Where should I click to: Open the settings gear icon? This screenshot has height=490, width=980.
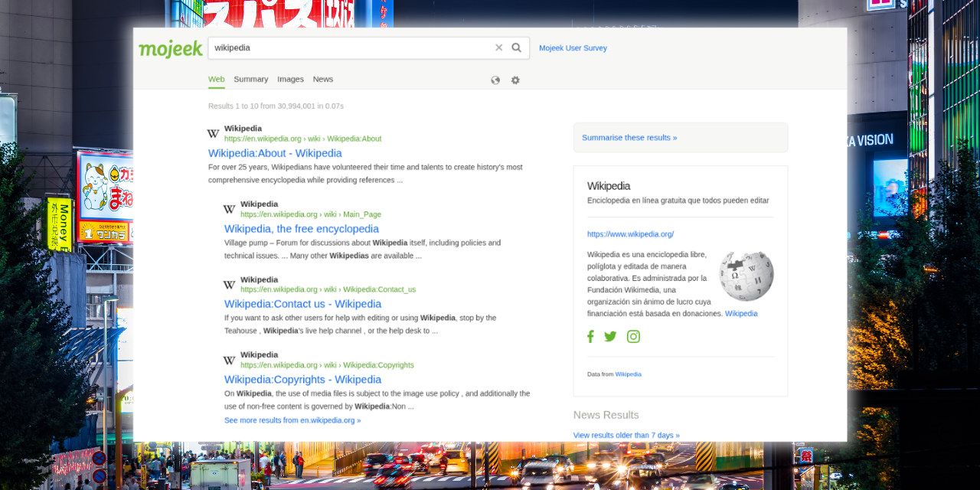(x=515, y=80)
